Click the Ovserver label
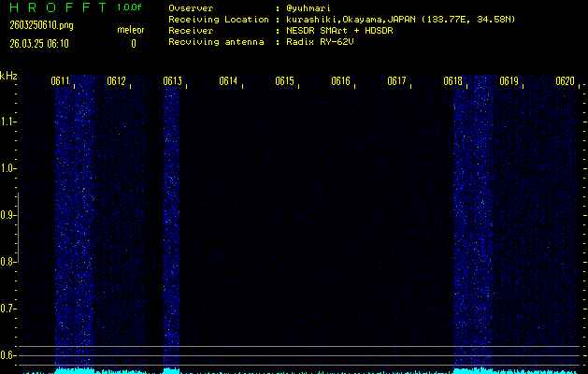 coord(191,8)
